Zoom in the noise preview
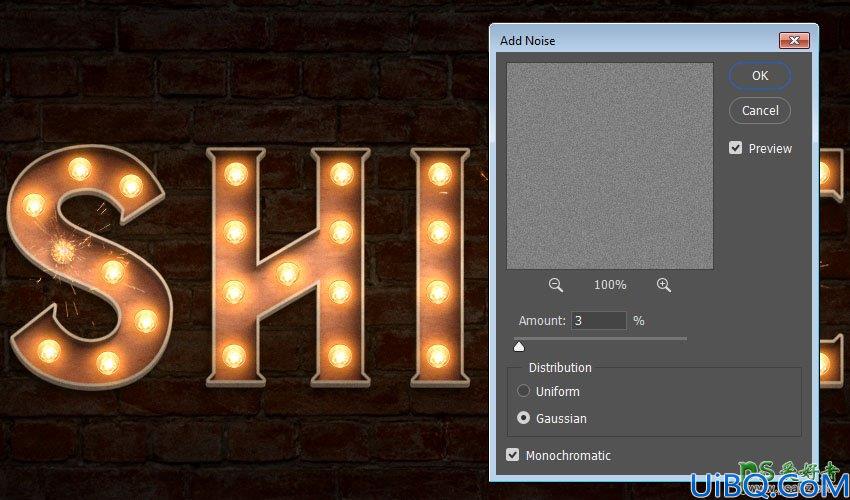The image size is (850, 500). point(664,285)
